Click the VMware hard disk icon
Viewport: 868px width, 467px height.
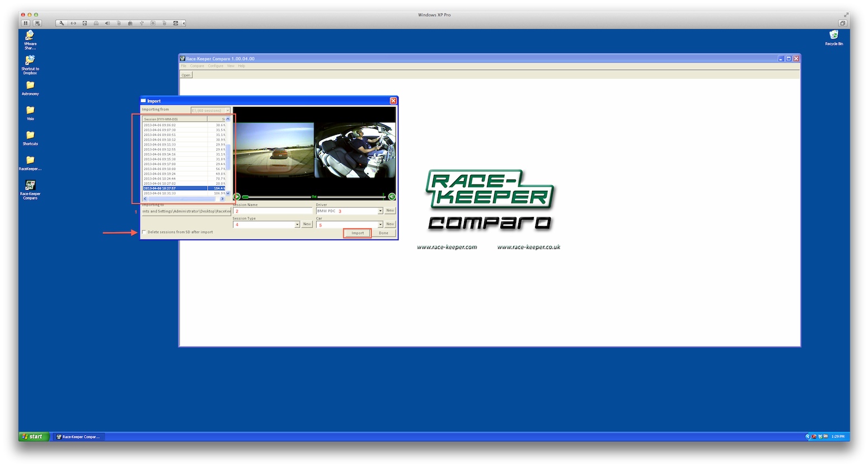pos(85,23)
